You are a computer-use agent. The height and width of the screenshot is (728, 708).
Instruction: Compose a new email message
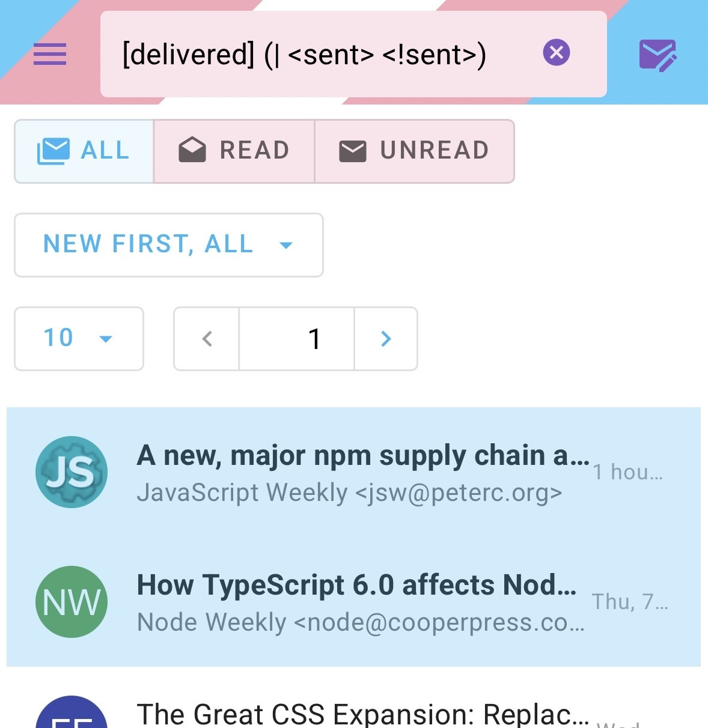click(x=658, y=55)
